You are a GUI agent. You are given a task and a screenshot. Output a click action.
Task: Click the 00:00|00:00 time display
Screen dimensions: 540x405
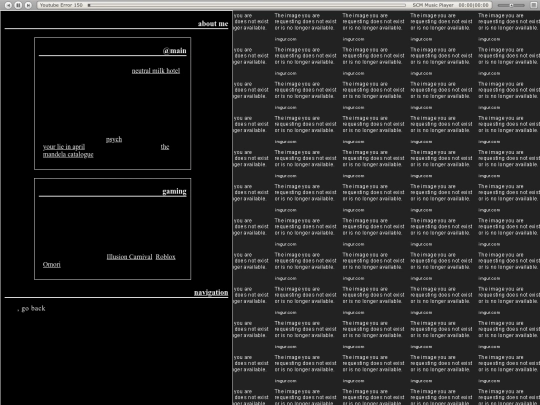(474, 5)
